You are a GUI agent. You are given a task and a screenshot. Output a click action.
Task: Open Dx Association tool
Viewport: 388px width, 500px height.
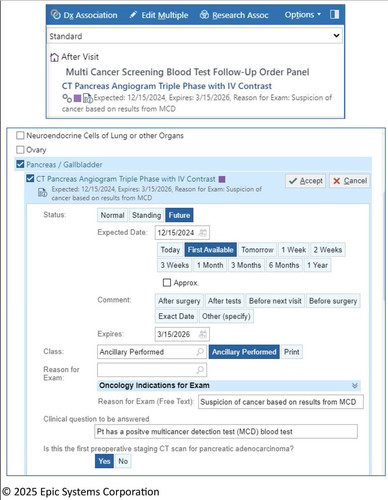tap(84, 15)
